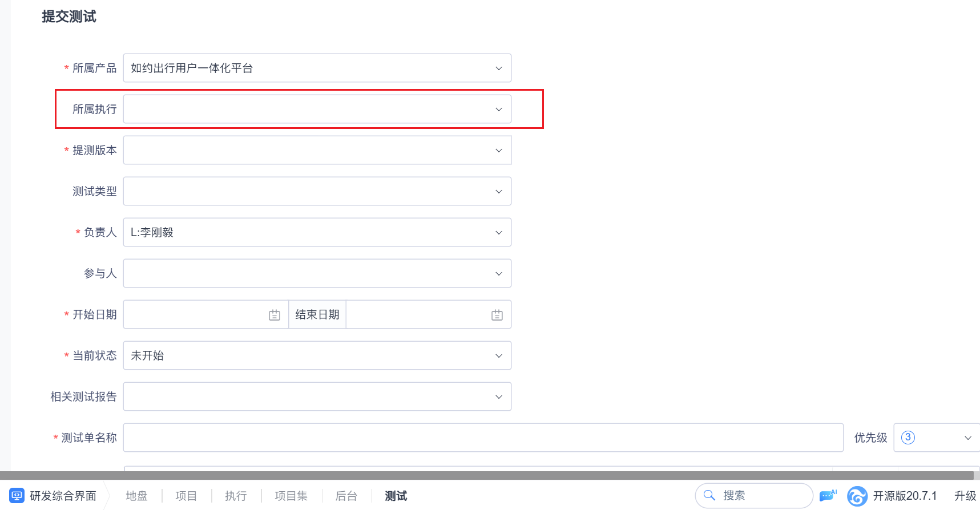This screenshot has width=980, height=510.
Task: Switch to the 地盘 tab
Action: pyautogui.click(x=136, y=496)
